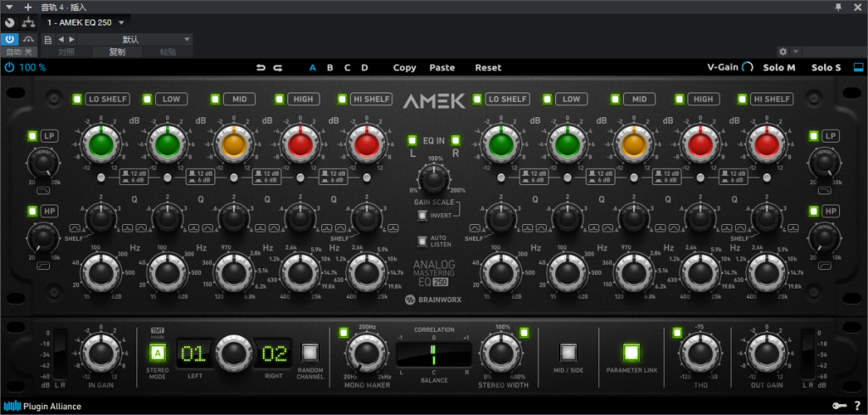Click the 自动: 关 button
This screenshot has width=868, height=415.
click(19, 52)
